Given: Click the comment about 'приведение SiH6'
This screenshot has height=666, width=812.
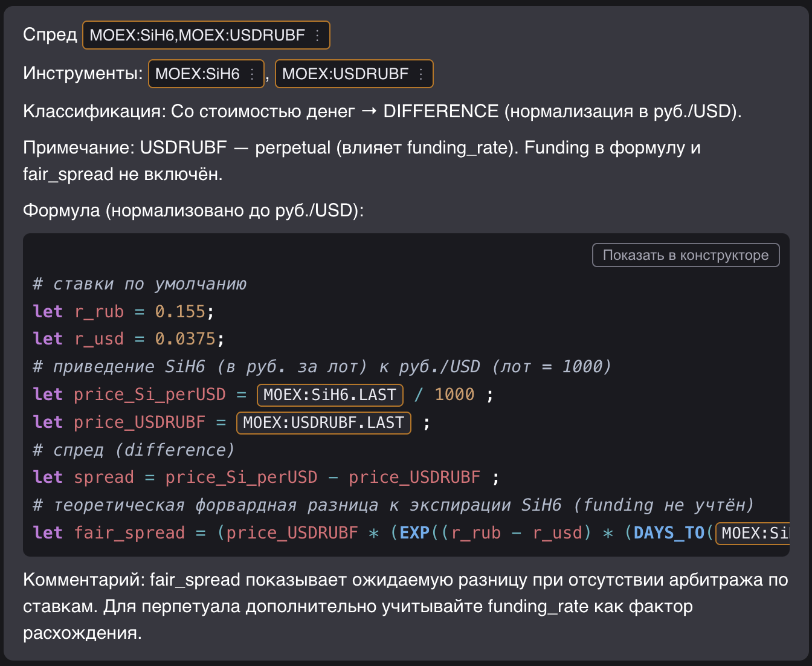Looking at the screenshot, I should pos(322,367).
